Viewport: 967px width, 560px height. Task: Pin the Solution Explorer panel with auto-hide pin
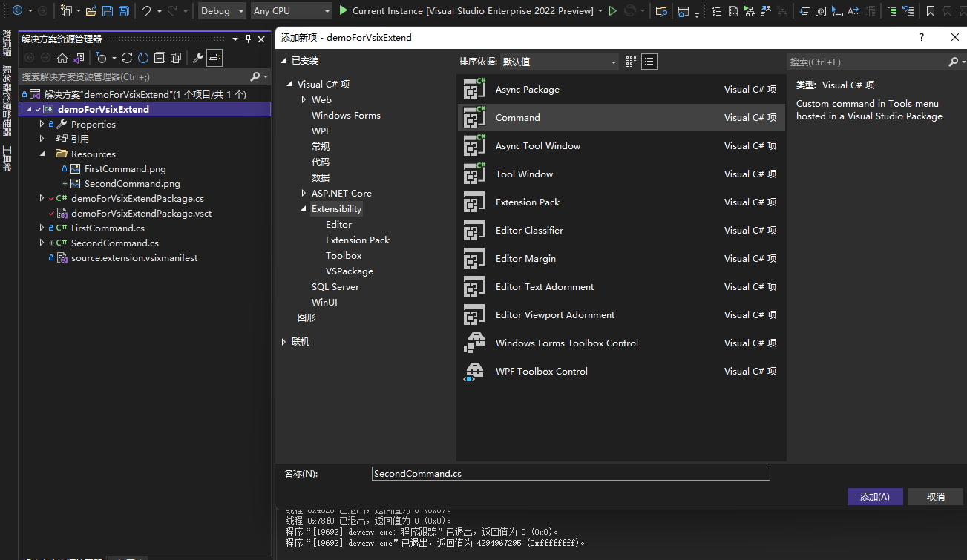click(249, 39)
